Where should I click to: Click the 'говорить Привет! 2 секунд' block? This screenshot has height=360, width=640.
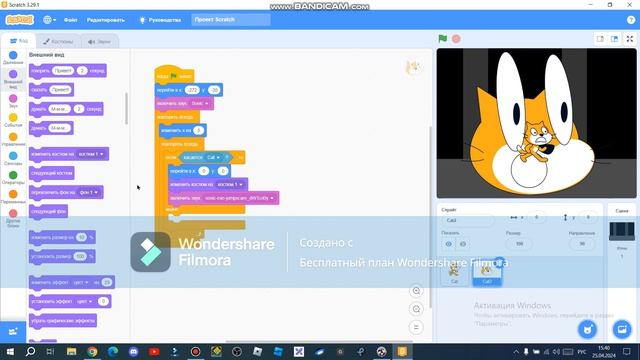click(68, 71)
